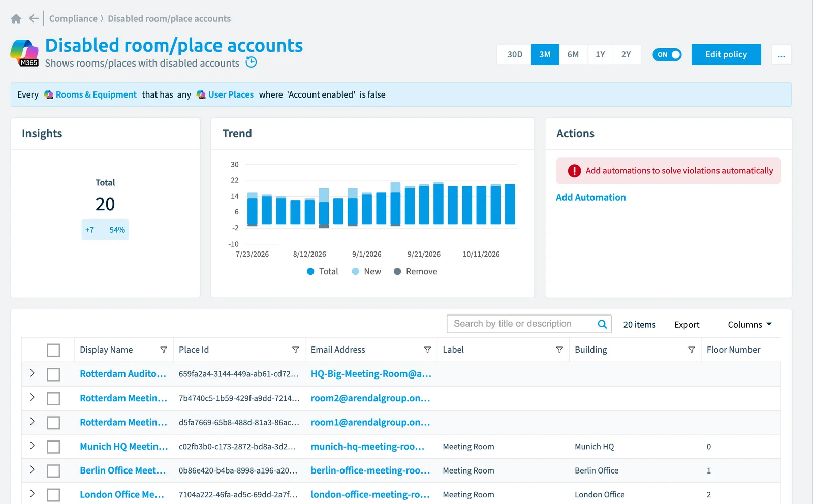Open the history clock icon beside subtitle
The height and width of the screenshot is (504, 813).
pos(251,62)
